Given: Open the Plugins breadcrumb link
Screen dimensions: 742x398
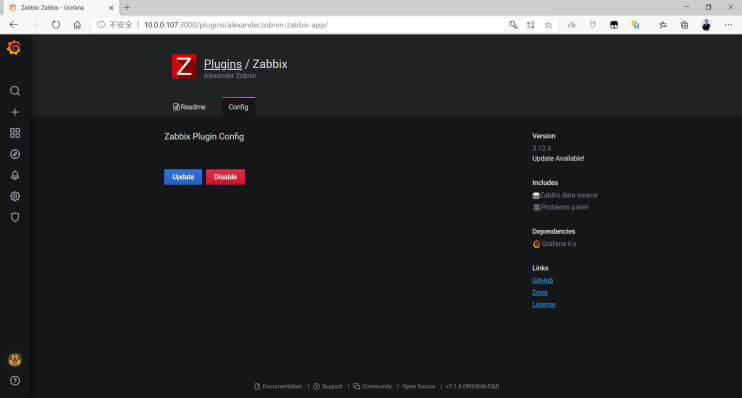Looking at the screenshot, I should [223, 64].
